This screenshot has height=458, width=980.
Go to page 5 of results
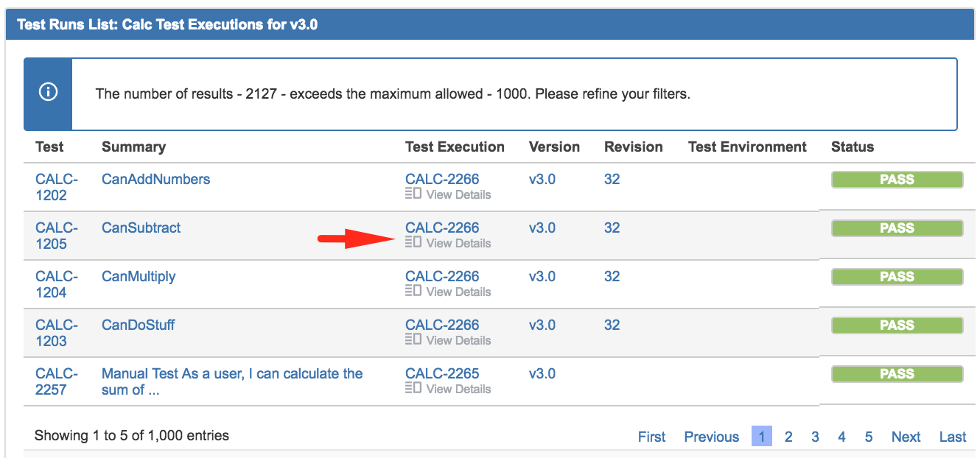(x=869, y=437)
